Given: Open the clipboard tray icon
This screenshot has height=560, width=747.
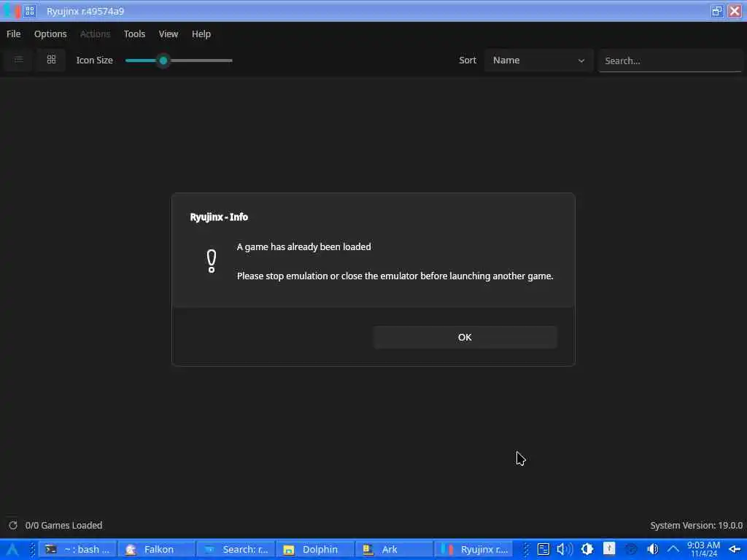Looking at the screenshot, I should coord(543,549).
